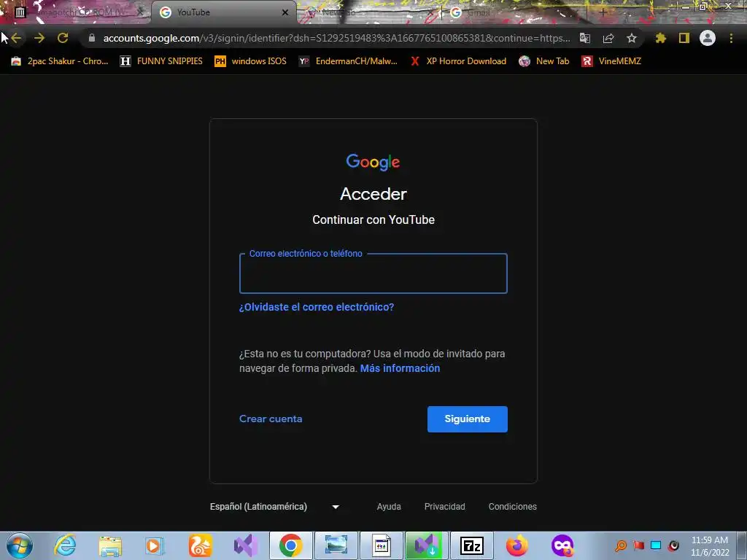
Task: Open the Privacidad footer link
Action: (x=444, y=507)
